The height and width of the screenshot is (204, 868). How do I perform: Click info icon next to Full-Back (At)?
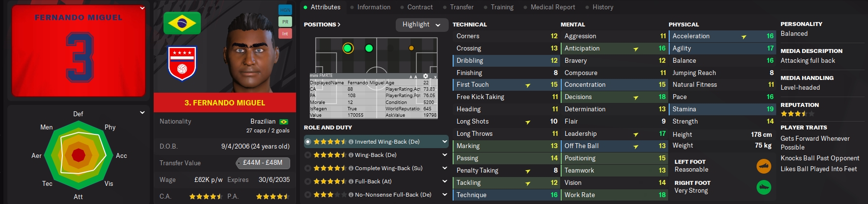[351, 181]
